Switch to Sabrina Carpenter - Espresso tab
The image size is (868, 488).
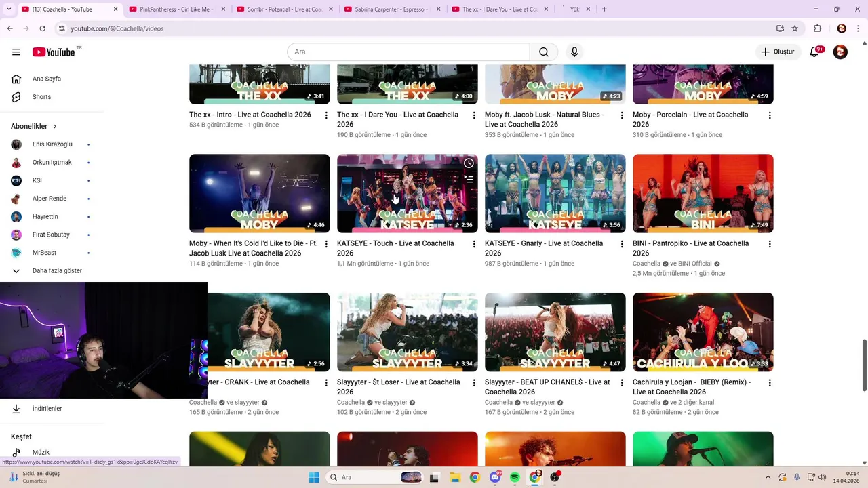[391, 9]
